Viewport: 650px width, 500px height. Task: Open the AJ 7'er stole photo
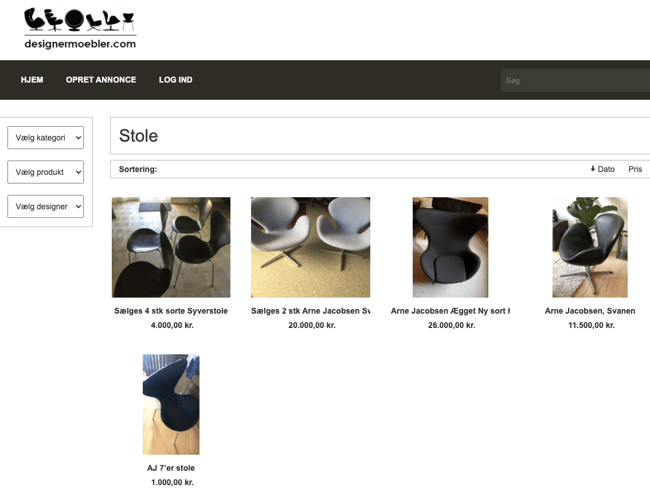[171, 404]
